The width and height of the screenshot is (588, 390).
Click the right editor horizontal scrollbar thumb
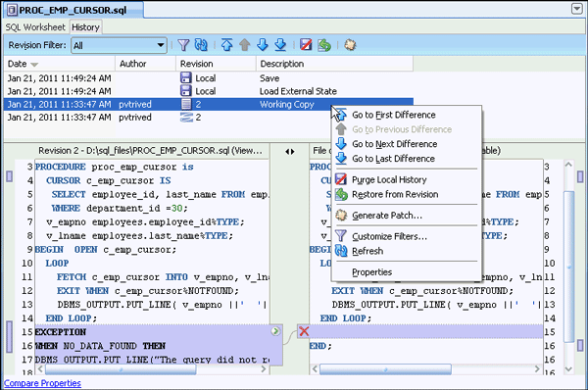pos(385,369)
